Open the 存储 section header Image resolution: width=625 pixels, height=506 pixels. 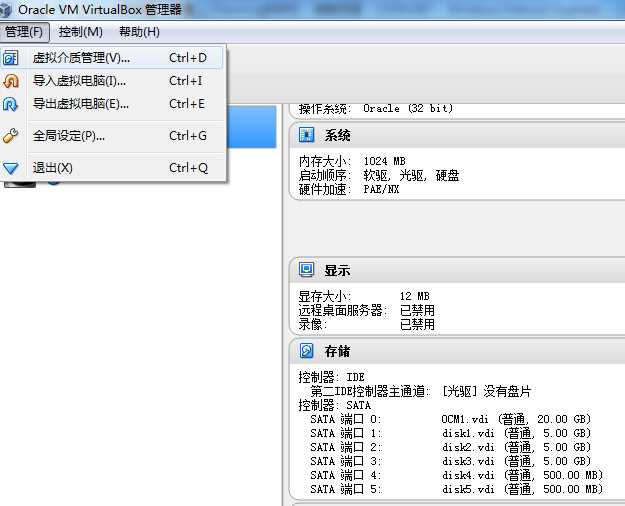pos(457,351)
